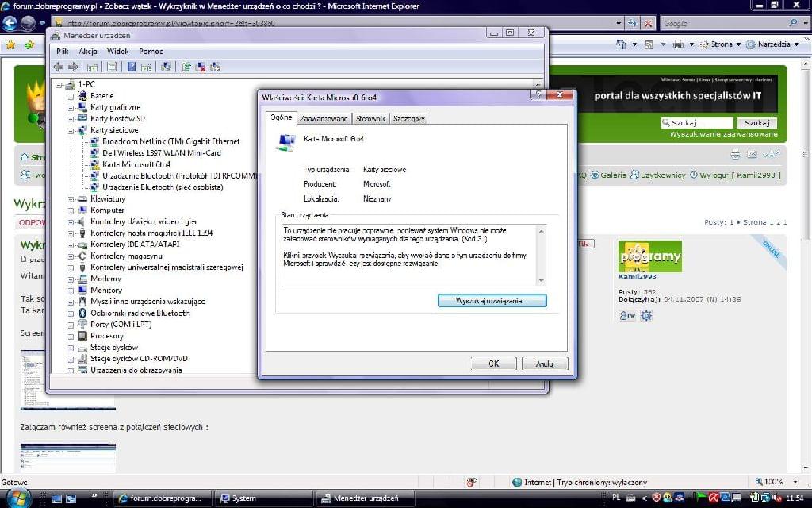
Task: Open the Favorites Center star icon
Action: tap(10, 44)
